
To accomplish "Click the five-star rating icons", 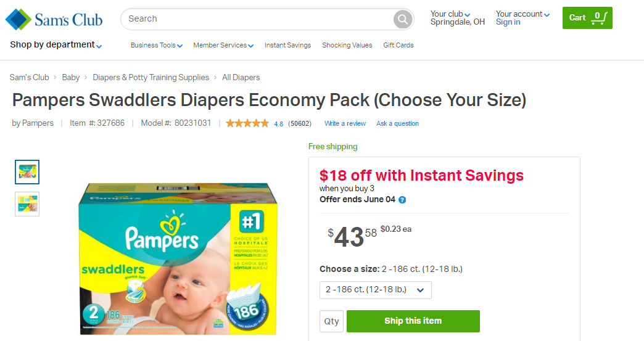I will (247, 123).
